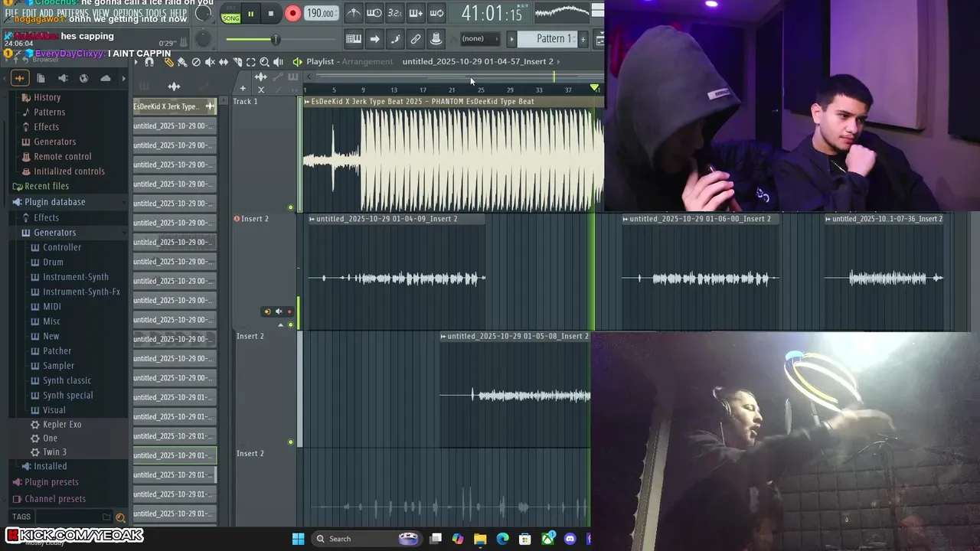
Task: Select the browser files tab icon
Action: 41,78
